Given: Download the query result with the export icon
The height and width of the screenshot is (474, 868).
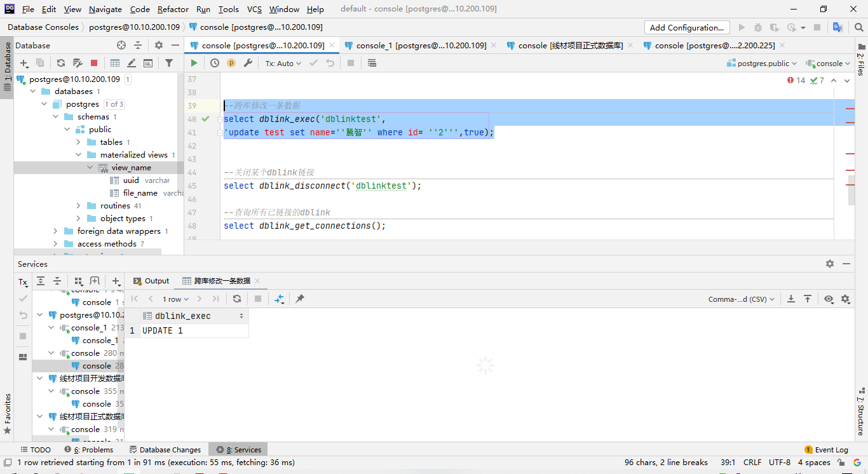Looking at the screenshot, I should tap(791, 299).
